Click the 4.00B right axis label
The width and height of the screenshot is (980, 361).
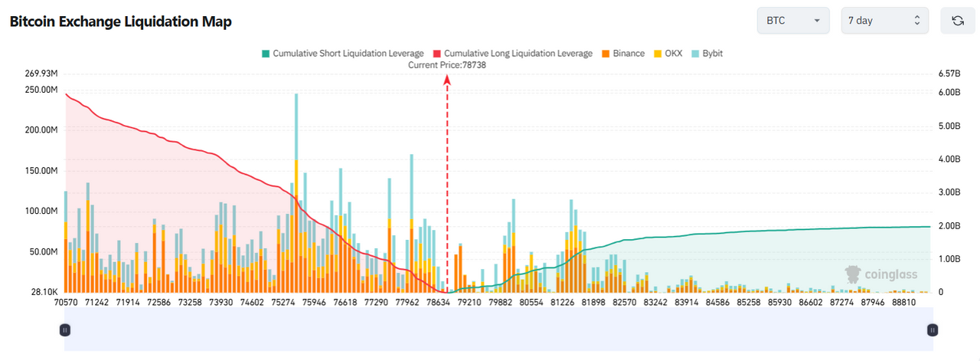click(x=949, y=159)
